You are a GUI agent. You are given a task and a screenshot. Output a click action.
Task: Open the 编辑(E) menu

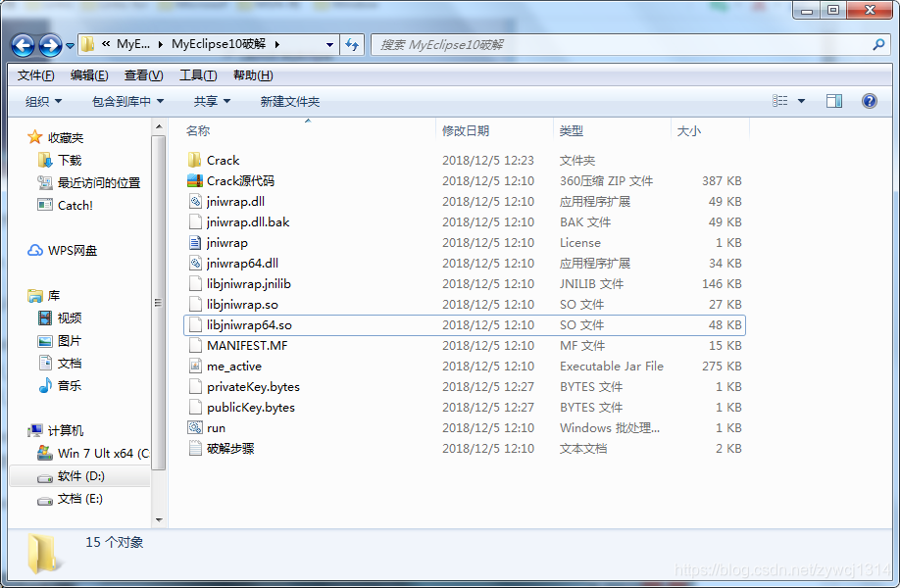tap(89, 75)
